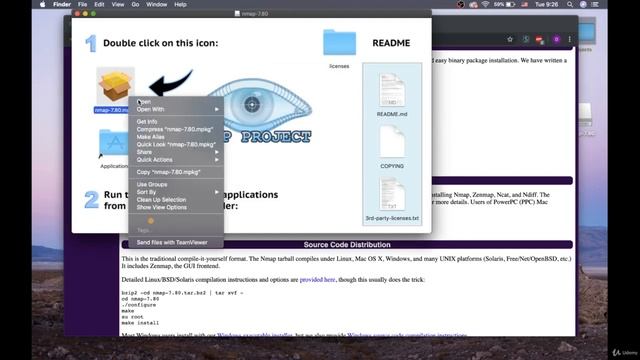Choose Get Info in context menu
The image size is (640, 360).
(x=176, y=122)
